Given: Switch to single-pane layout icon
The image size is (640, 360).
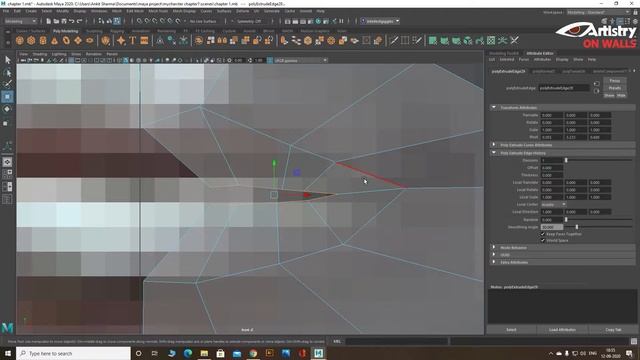Looking at the screenshot, I should (7, 162).
